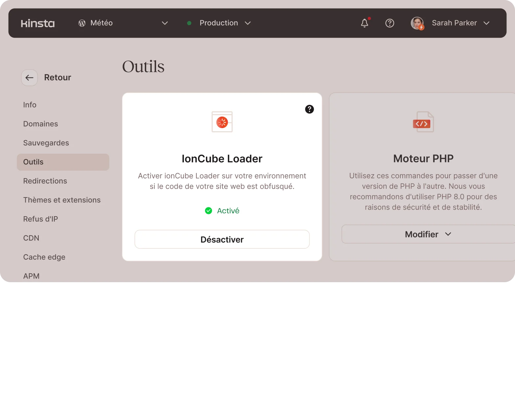
Task: Open the Modifier PHP version dropdown
Action: coord(428,234)
